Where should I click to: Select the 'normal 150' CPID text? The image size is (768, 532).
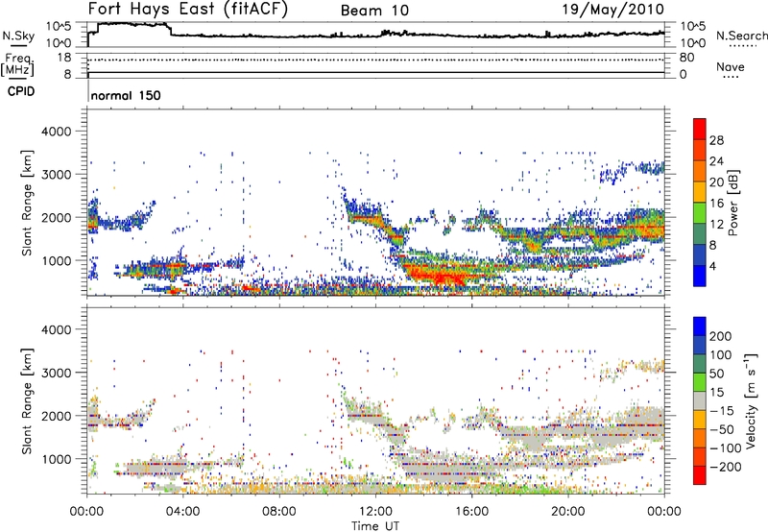(x=126, y=95)
